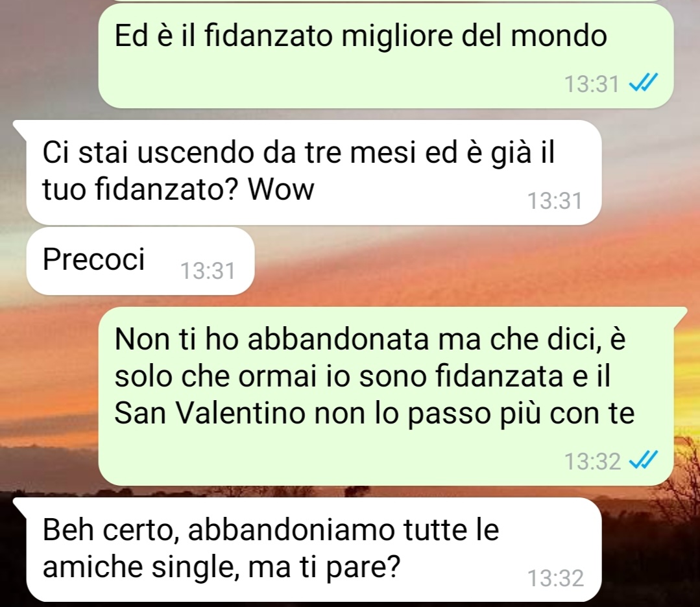This screenshot has width=700, height=607.
Task: Select the "Ci stai uscendo da tre mesi" message
Action: 314,173
